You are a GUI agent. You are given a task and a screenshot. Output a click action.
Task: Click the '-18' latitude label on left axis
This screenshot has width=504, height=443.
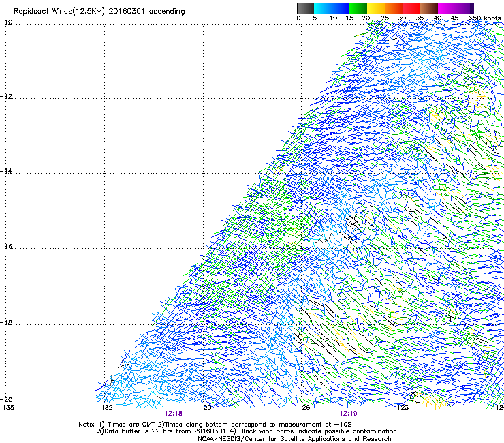tap(6, 322)
